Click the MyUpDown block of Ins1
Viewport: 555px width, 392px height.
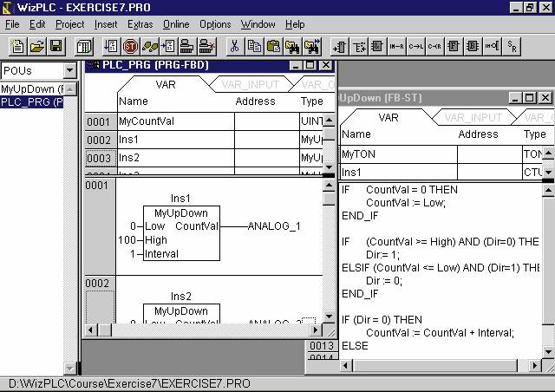pos(181,233)
